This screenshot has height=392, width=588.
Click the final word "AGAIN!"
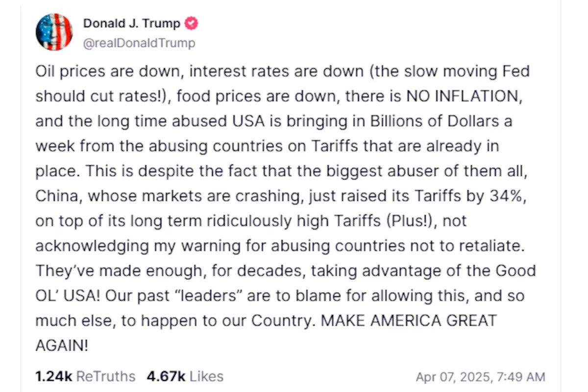click(62, 346)
